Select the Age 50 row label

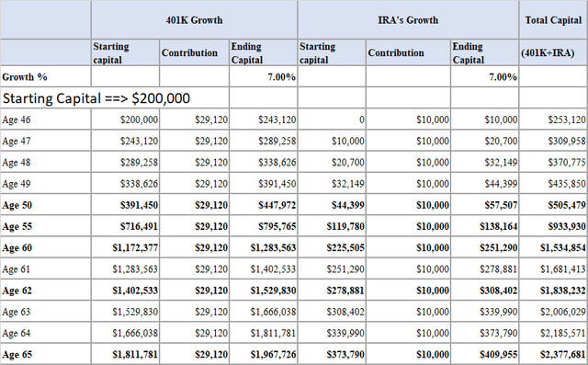pyautogui.click(x=45, y=205)
